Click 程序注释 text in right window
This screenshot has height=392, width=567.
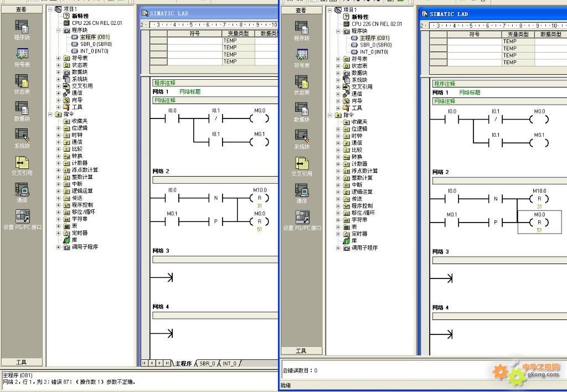tap(445, 84)
